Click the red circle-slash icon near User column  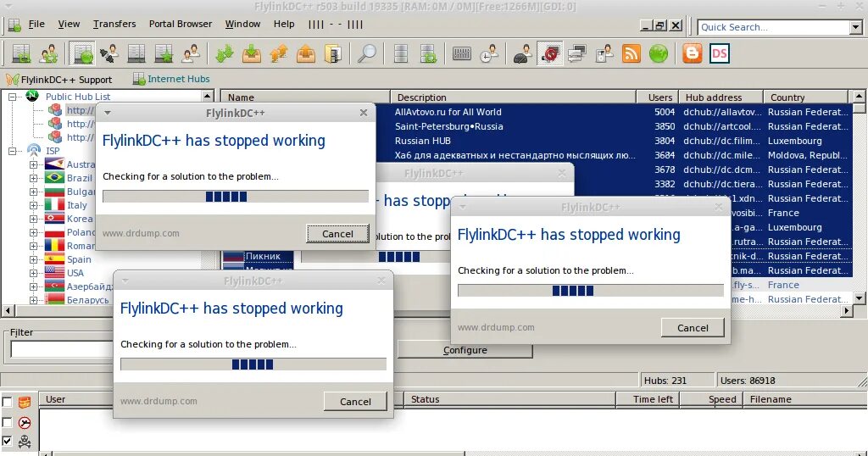pos(25,423)
